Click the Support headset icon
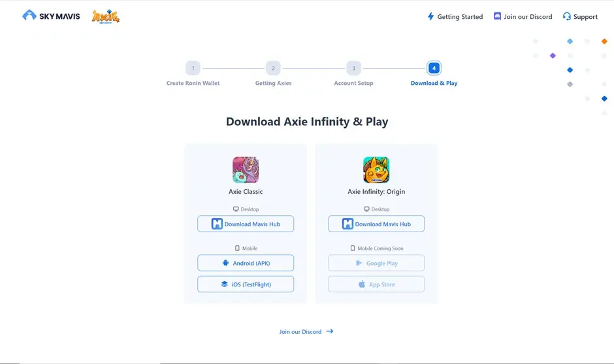 (566, 16)
